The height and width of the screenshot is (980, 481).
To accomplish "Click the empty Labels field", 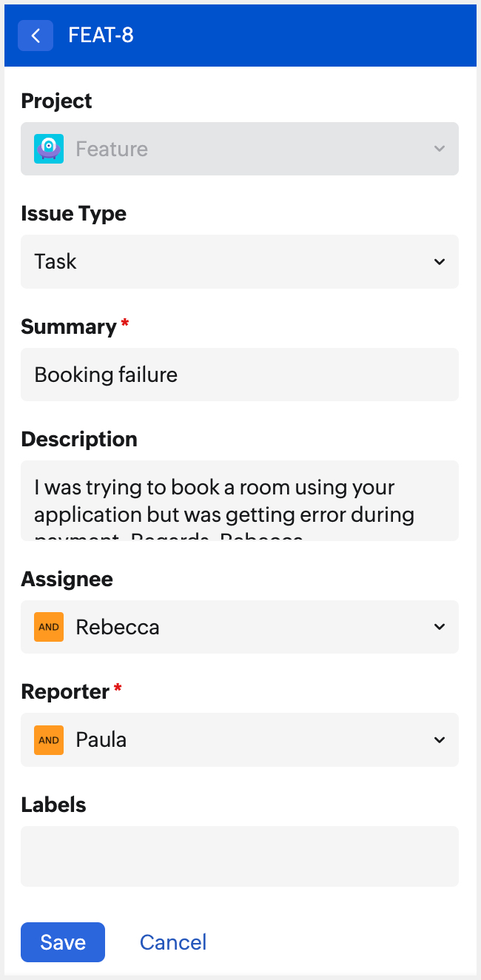I will click(240, 856).
